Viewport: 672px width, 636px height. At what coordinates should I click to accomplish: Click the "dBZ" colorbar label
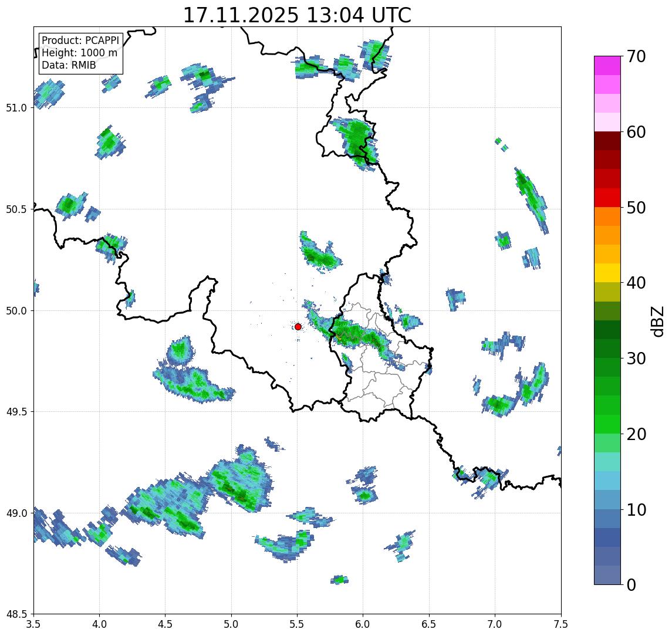point(657,321)
